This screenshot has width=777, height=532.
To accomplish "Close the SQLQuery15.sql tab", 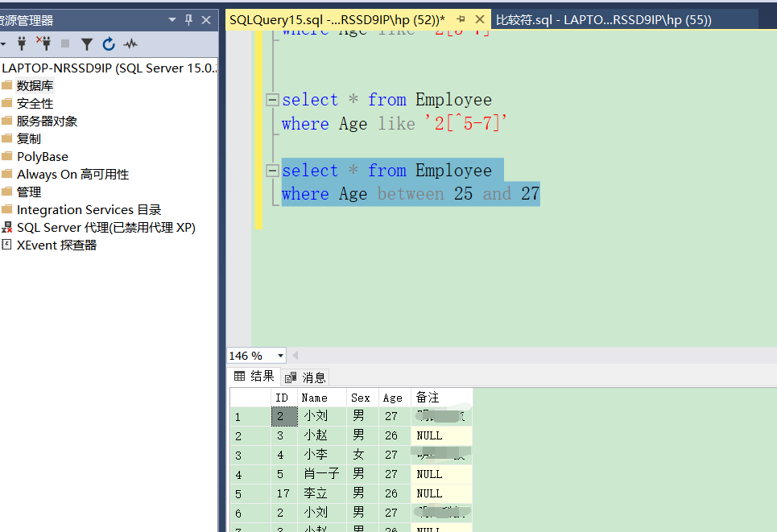I will pos(479,19).
